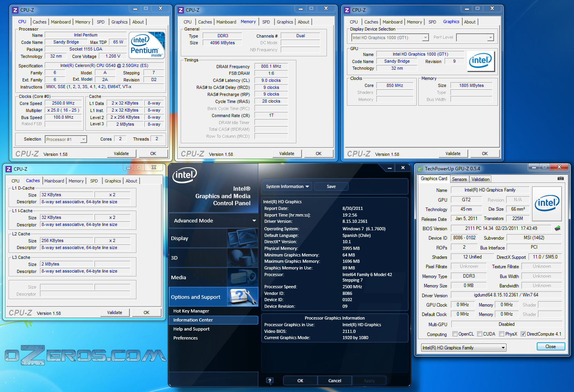Click the Specification Intel Celeron G540 field
The height and width of the screenshot is (392, 574).
click(104, 65)
